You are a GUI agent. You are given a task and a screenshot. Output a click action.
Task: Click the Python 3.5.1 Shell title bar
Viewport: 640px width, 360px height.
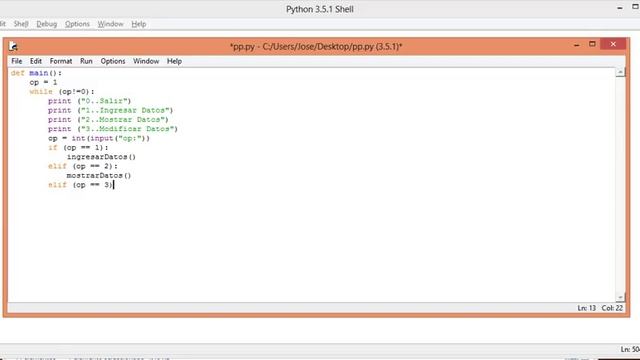click(320, 9)
